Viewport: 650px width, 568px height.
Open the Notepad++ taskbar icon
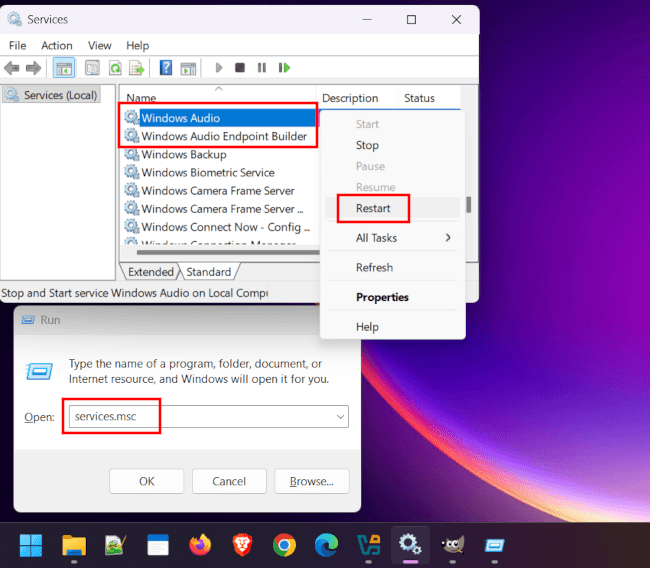(x=116, y=545)
